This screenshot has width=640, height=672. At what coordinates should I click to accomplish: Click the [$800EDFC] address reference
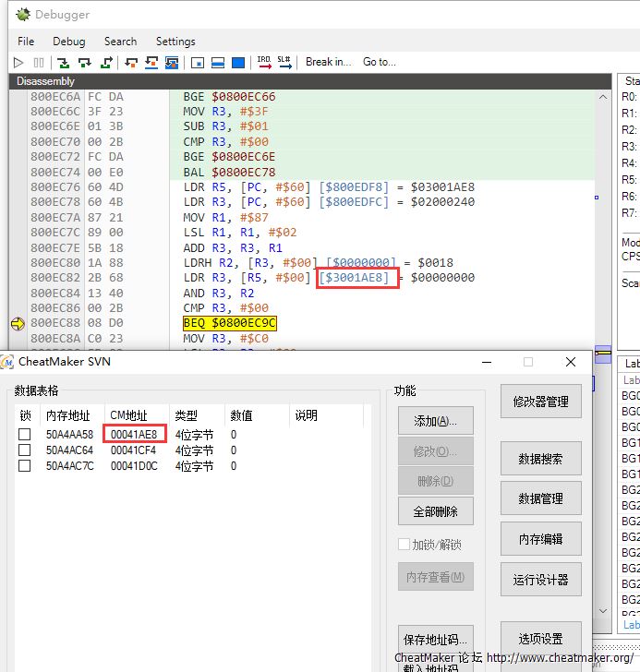pyautogui.click(x=354, y=202)
